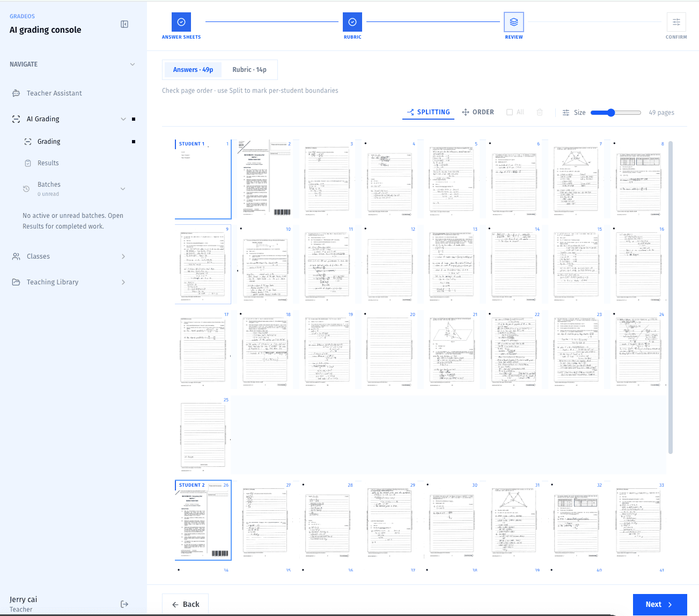699x616 pixels.
Task: Open the Answer Sheets step icon
Action: [181, 22]
